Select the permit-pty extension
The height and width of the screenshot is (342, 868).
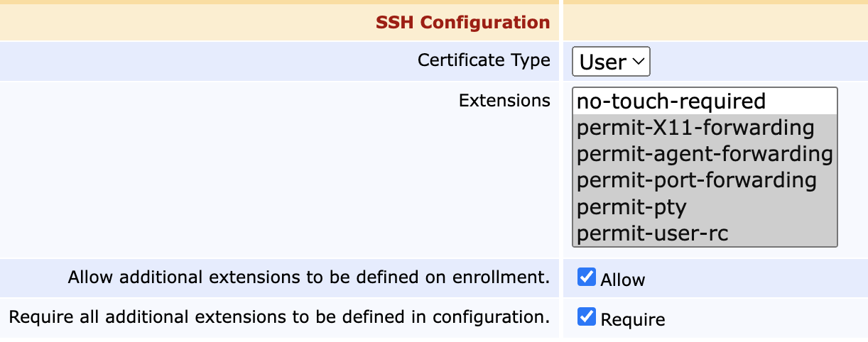pyautogui.click(x=631, y=206)
